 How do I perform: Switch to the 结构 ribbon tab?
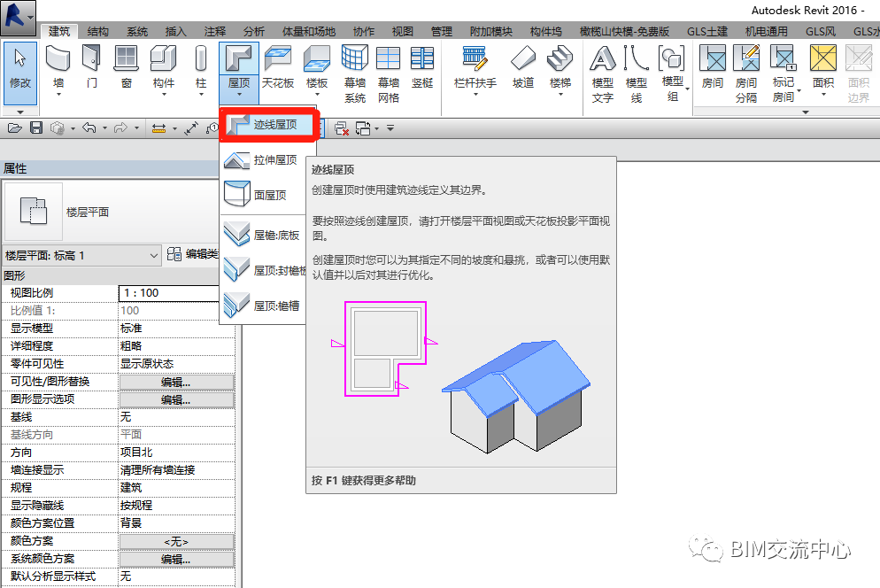98,32
